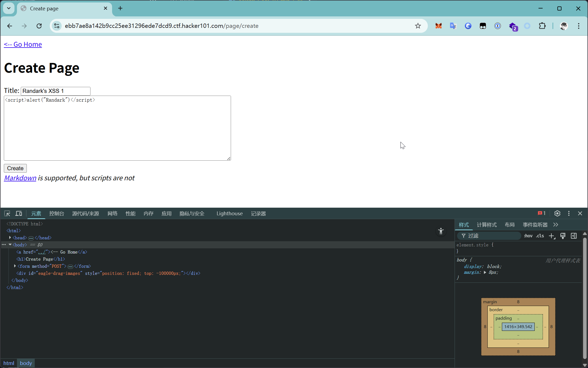Expand the collapsed form ellipsis
The image size is (588, 368).
coord(70,267)
